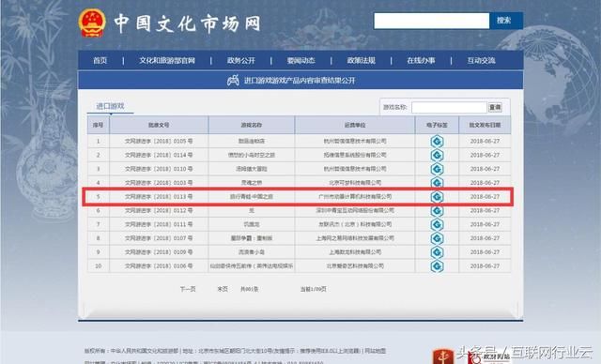601x364 pixels.
Task: Click the 中国文化市场网 site title
Action: [188, 23]
